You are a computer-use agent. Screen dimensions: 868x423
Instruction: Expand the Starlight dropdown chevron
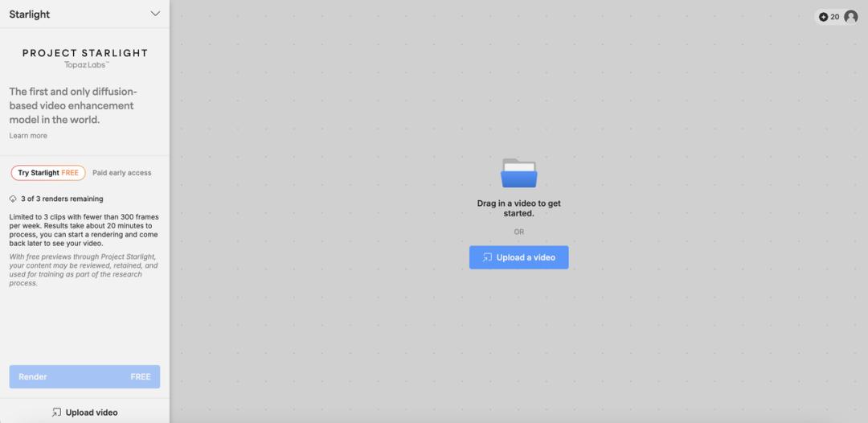[155, 14]
